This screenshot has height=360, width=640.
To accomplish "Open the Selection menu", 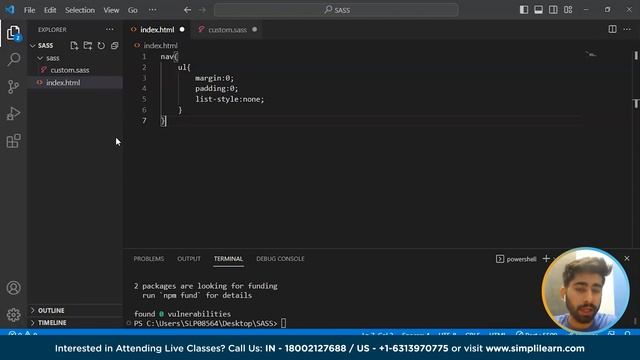I will (x=80, y=10).
